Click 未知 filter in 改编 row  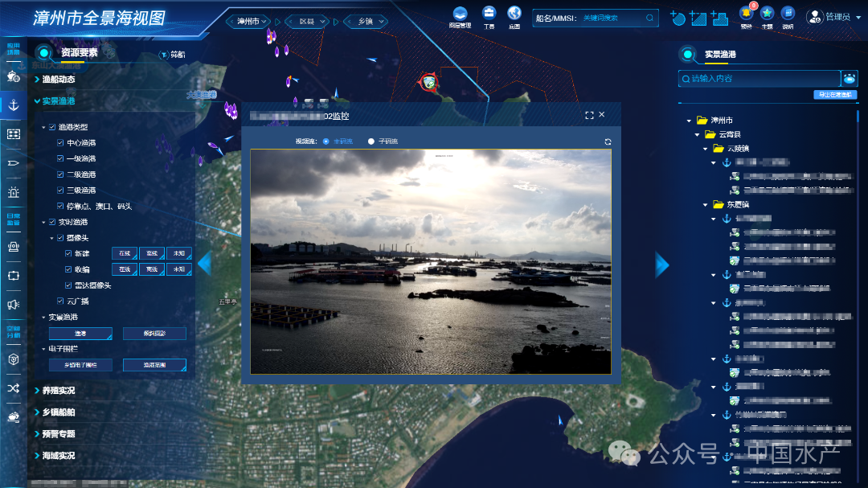[x=178, y=269]
